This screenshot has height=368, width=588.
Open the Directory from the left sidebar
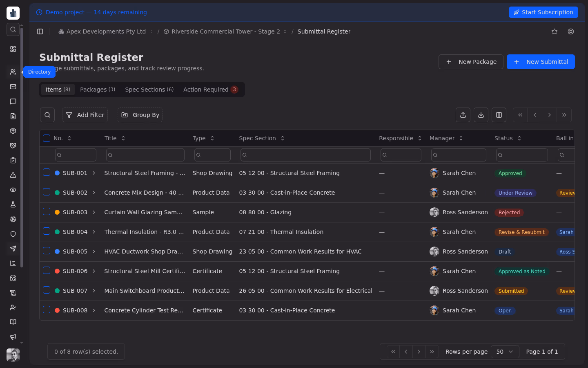tap(13, 72)
